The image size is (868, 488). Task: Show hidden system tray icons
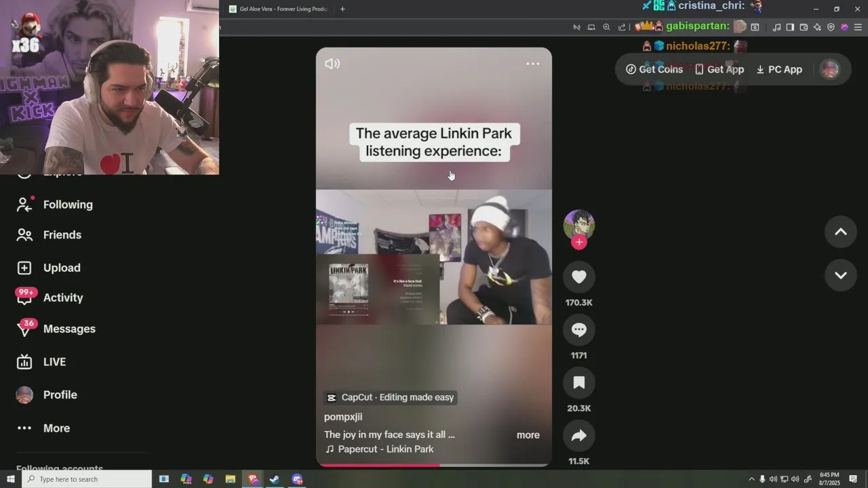pyautogui.click(x=751, y=479)
